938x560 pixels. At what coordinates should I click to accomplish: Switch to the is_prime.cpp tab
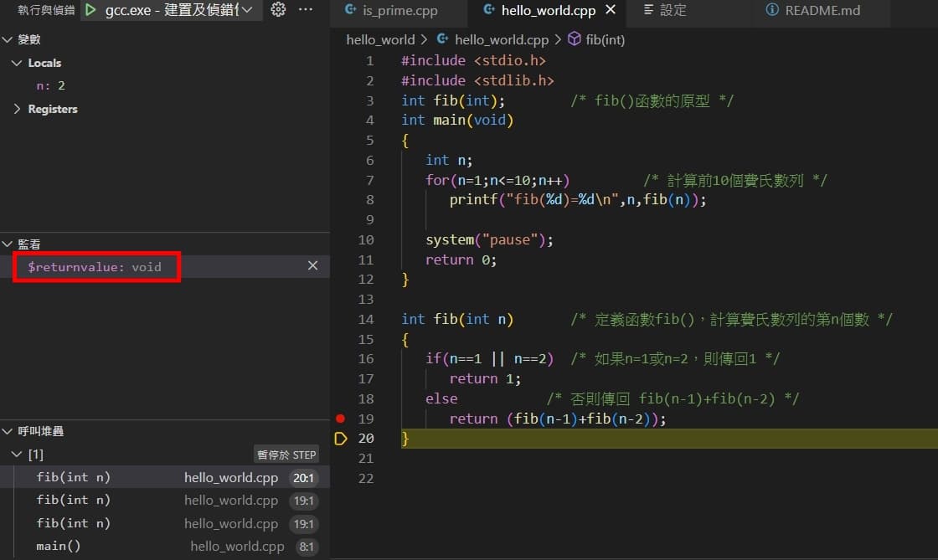pos(397,12)
